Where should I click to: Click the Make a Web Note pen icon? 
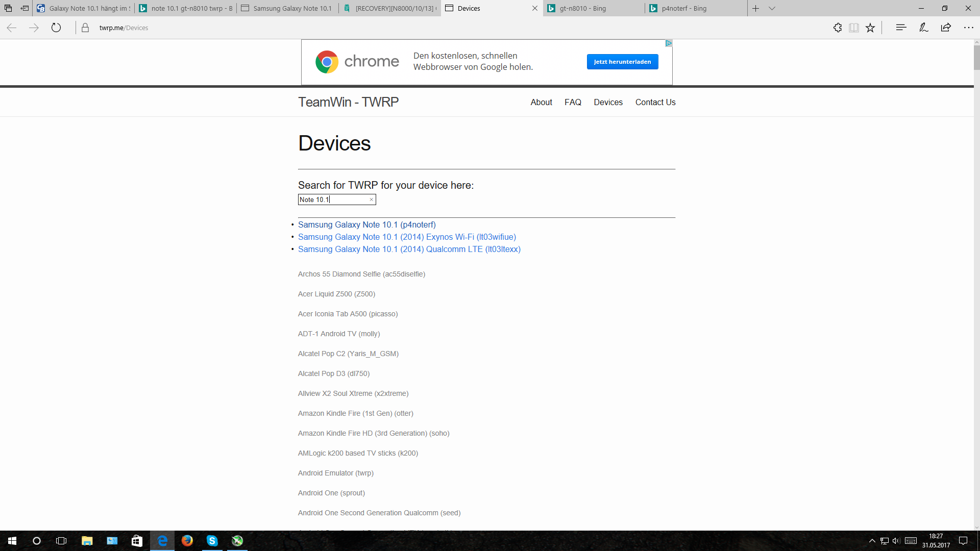923,28
